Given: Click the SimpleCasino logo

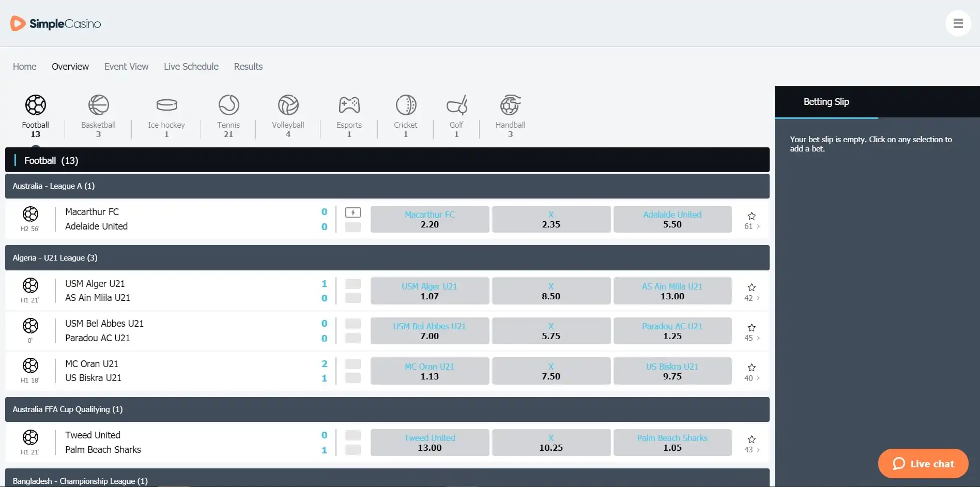Looking at the screenshot, I should pos(56,24).
